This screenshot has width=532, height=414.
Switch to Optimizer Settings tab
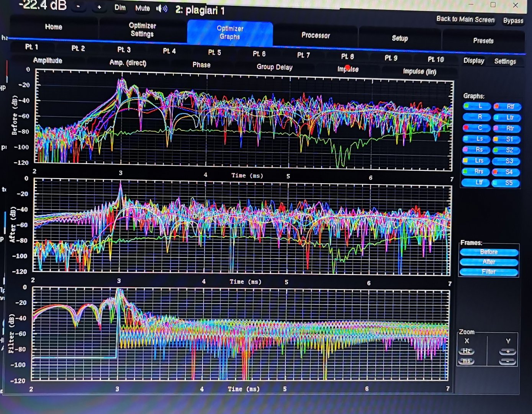coord(142,30)
